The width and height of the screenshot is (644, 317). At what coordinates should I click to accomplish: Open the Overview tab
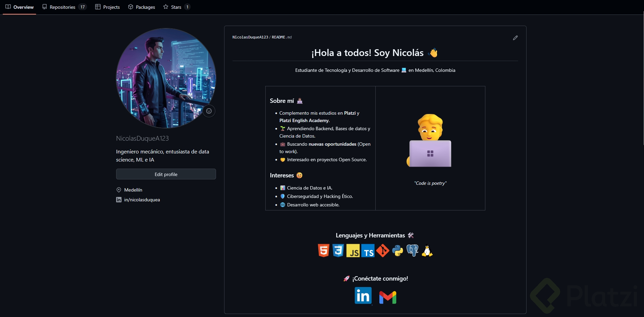pyautogui.click(x=20, y=7)
